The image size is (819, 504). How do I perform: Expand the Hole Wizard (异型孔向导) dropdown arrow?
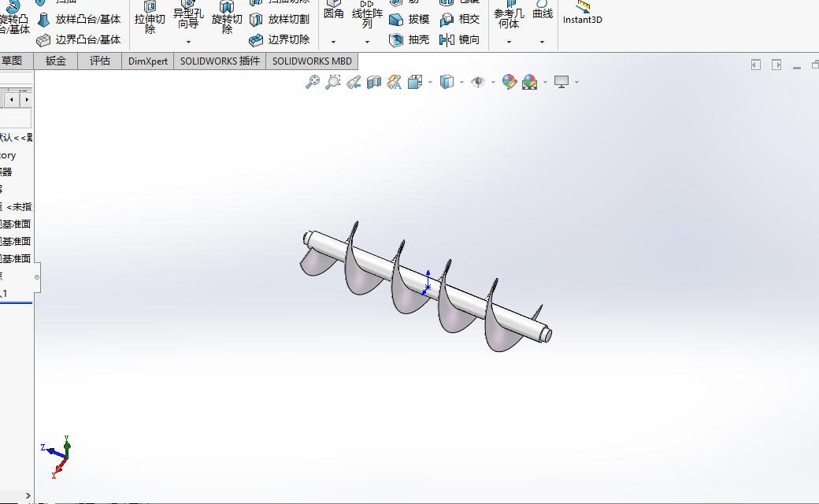pos(188,42)
